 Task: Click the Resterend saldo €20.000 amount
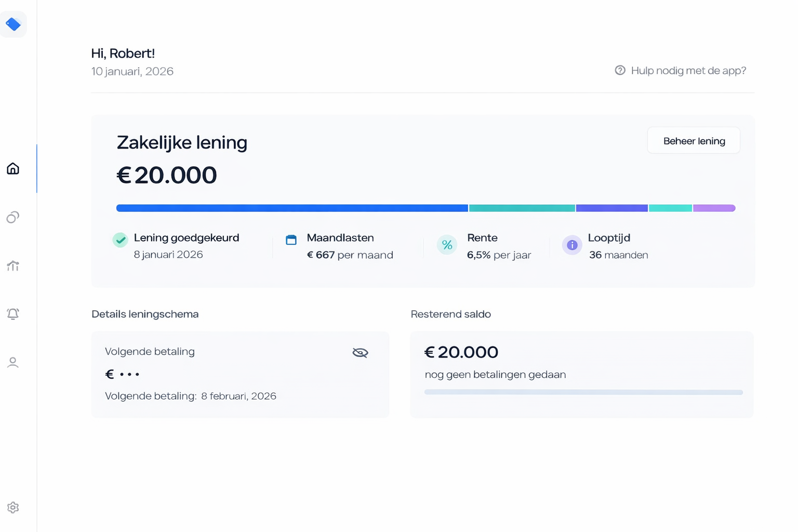(x=461, y=352)
